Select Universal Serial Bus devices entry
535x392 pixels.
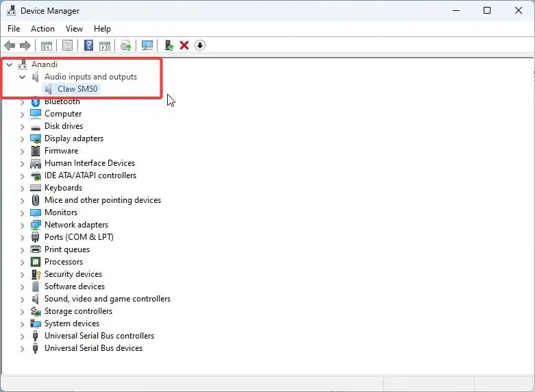93,348
